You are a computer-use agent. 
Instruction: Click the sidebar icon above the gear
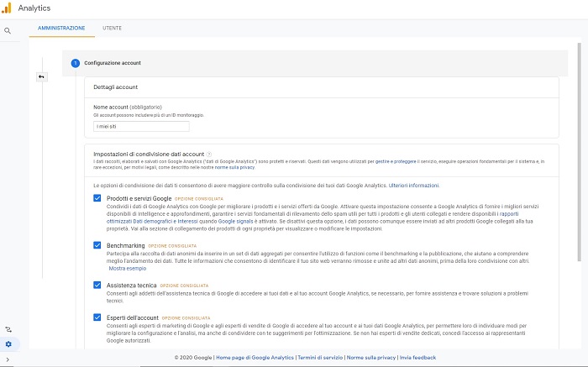pos(8,329)
